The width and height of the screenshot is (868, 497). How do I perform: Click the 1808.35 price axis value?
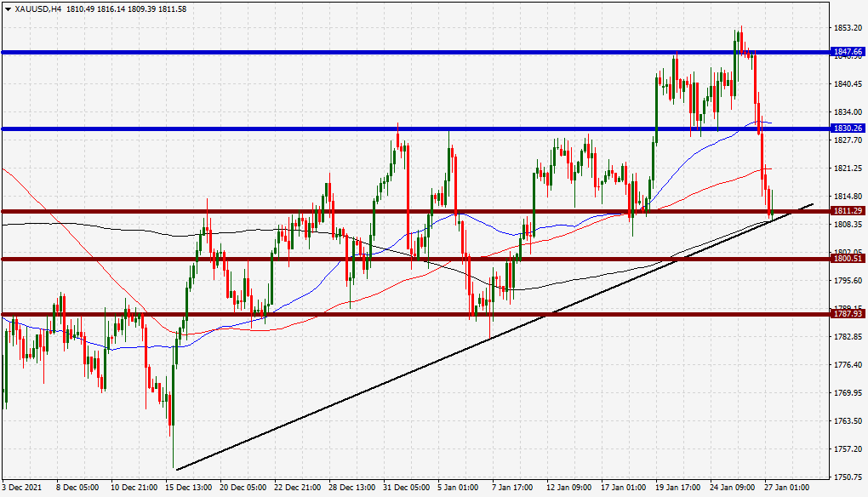tap(848, 225)
